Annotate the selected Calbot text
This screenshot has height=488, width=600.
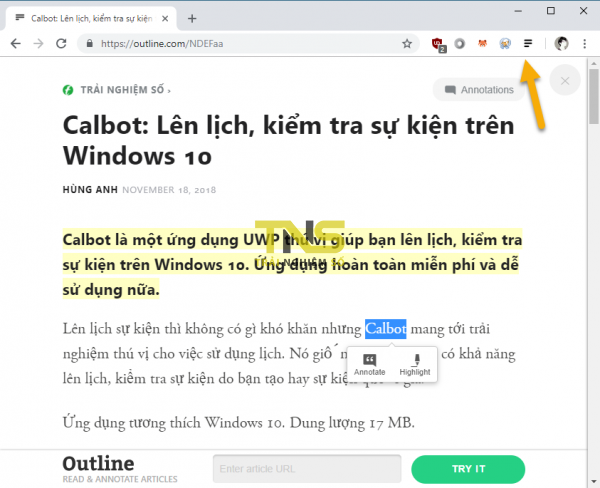[x=369, y=365]
